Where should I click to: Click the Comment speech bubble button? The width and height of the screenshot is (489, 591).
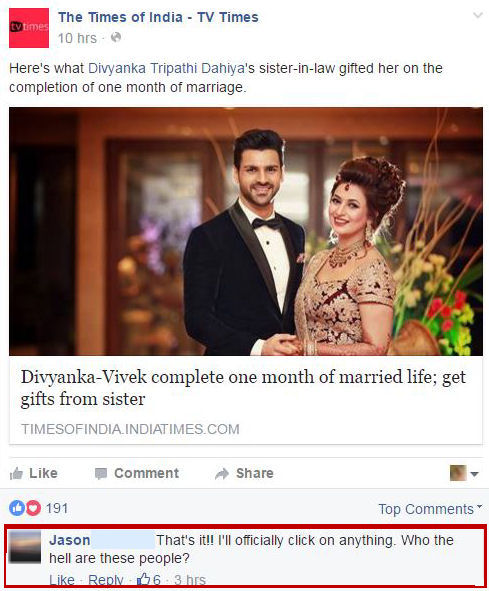click(137, 473)
